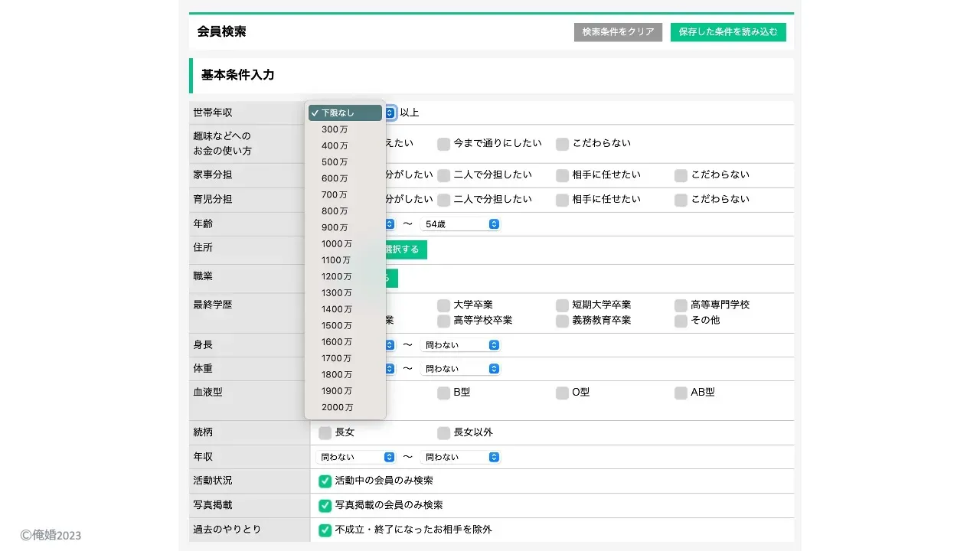Image resolution: width=980 pixels, height=551 pixels.
Task: Select 300万 from the income dropdown list
Action: (345, 129)
